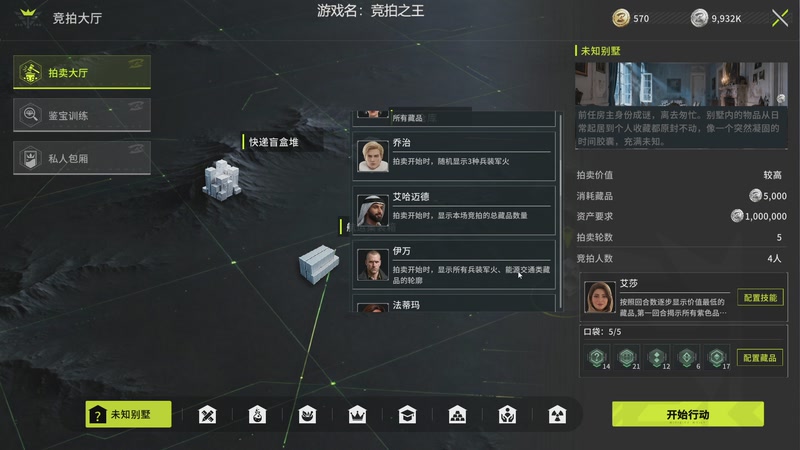
Task: Click the 配置技能 button
Action: coord(760,297)
